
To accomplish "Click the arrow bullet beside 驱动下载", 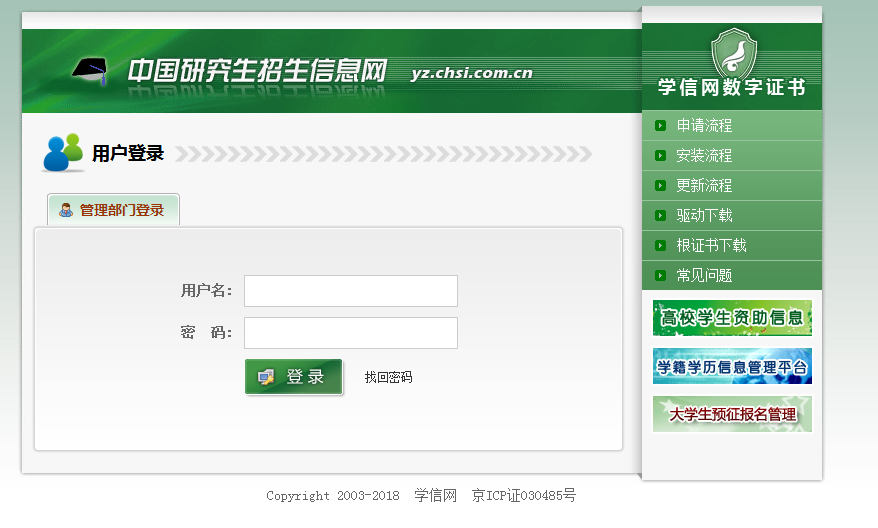I will click(661, 216).
